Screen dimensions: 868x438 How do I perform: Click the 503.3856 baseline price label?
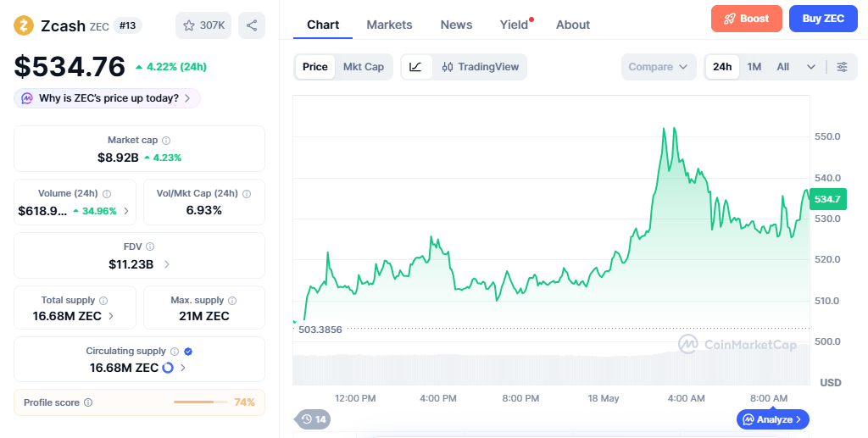[320, 330]
